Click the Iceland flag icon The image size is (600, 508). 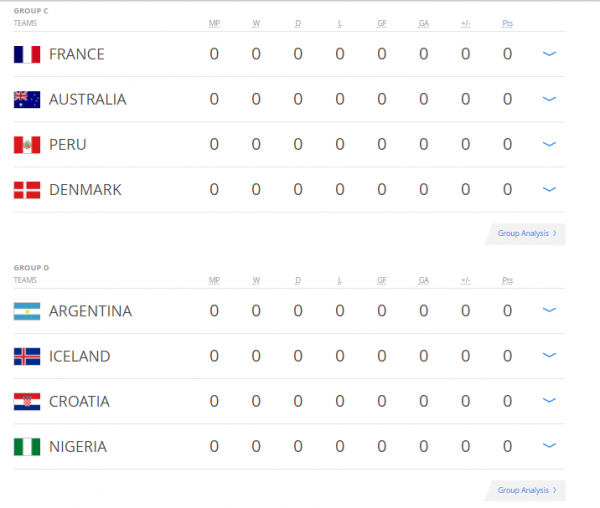(x=26, y=356)
